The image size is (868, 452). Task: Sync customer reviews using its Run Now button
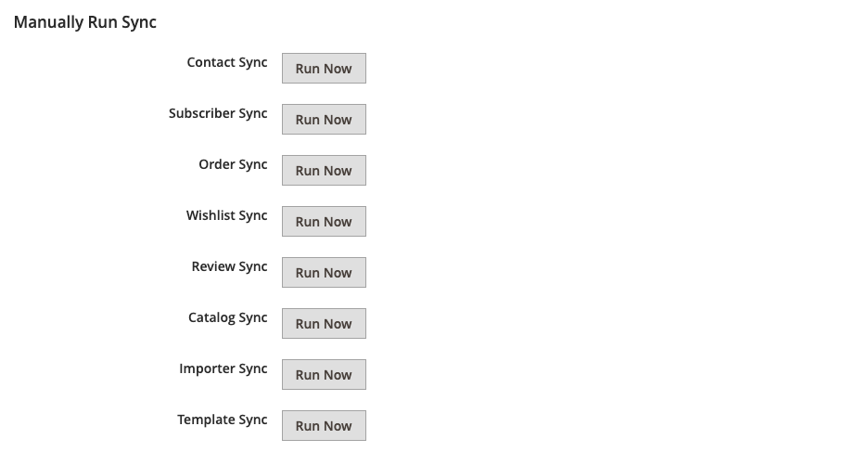click(x=324, y=273)
